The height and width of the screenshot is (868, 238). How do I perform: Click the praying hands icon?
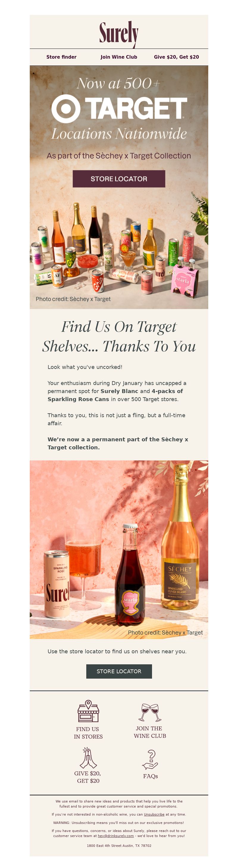click(88, 758)
